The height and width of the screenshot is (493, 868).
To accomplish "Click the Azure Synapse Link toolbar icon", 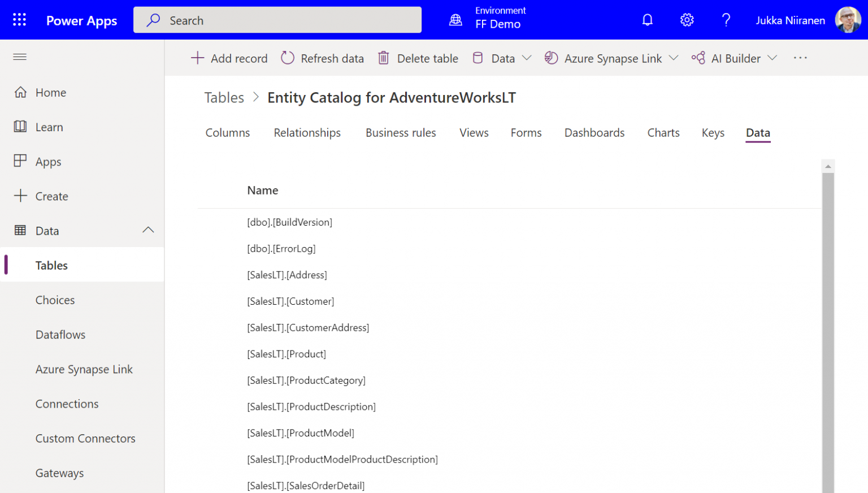I will pyautogui.click(x=551, y=58).
